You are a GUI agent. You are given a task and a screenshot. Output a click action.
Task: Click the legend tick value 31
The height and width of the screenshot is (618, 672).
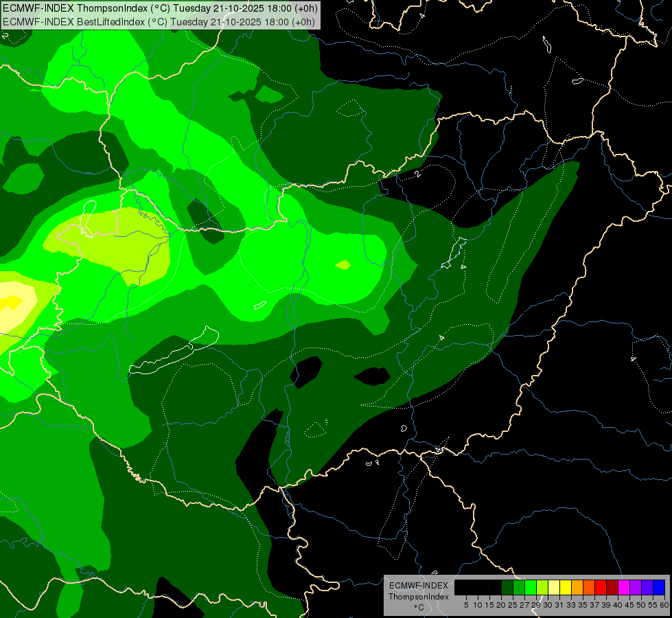pos(559,605)
